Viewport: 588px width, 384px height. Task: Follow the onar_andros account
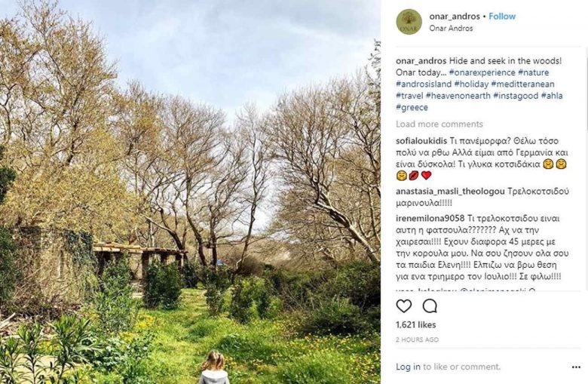(x=502, y=16)
